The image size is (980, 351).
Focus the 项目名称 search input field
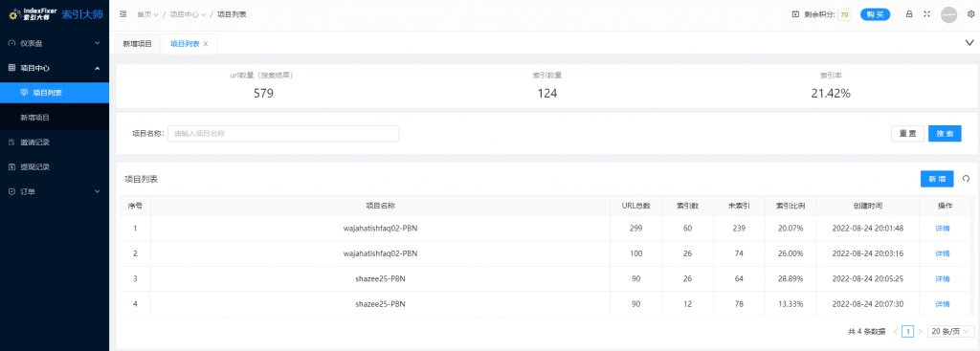click(x=283, y=134)
